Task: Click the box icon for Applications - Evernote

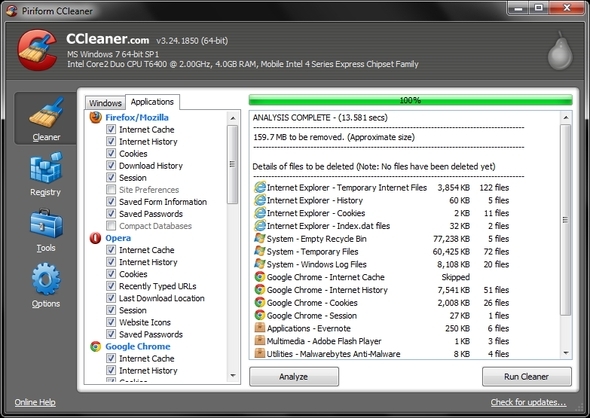Action: [x=260, y=328]
